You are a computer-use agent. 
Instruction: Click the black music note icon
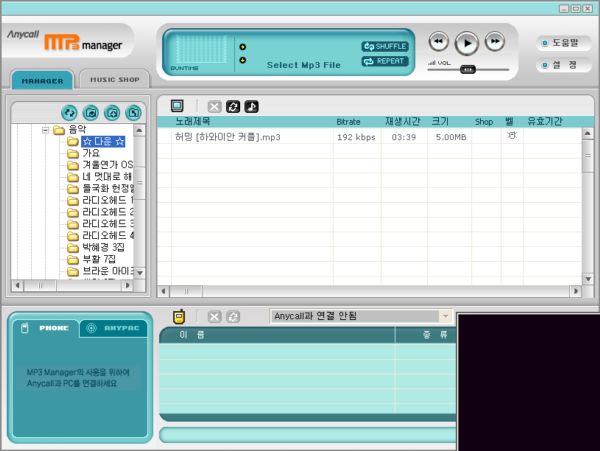click(x=251, y=106)
